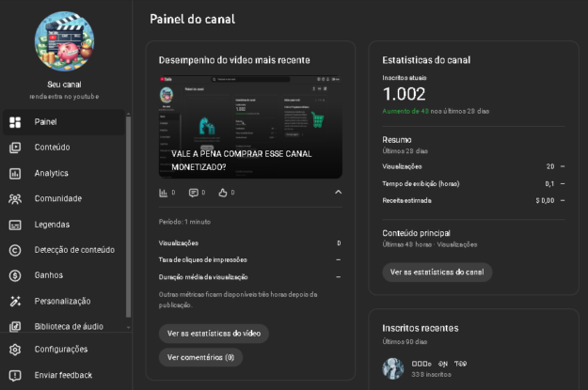Click Ver as estatísticas do vídeo button
Screen dimensions: 588x390
tap(214, 334)
